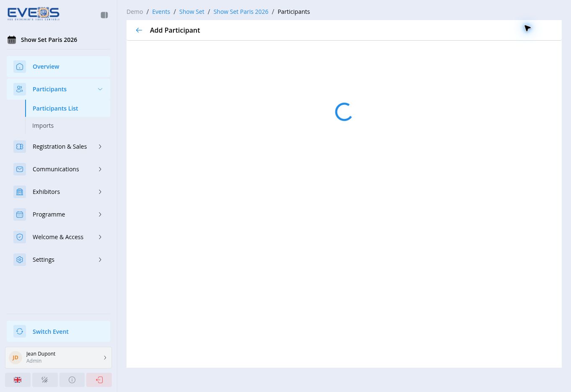
Task: Click the Programme calendar icon
Action: tap(20, 214)
